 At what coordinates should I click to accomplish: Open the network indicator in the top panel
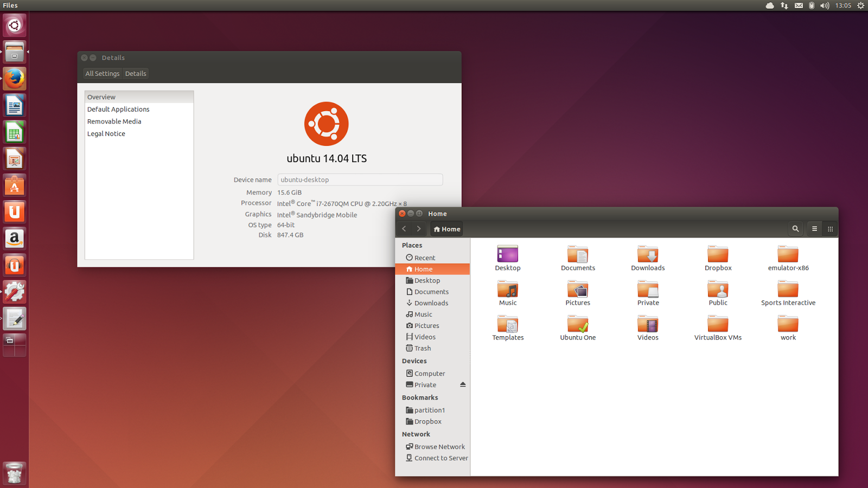784,5
